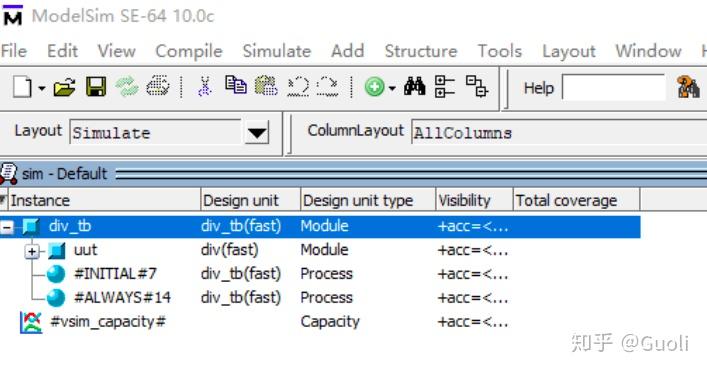Click the Collapse All tree icon
The height and width of the screenshot is (371, 707).
tap(445, 87)
